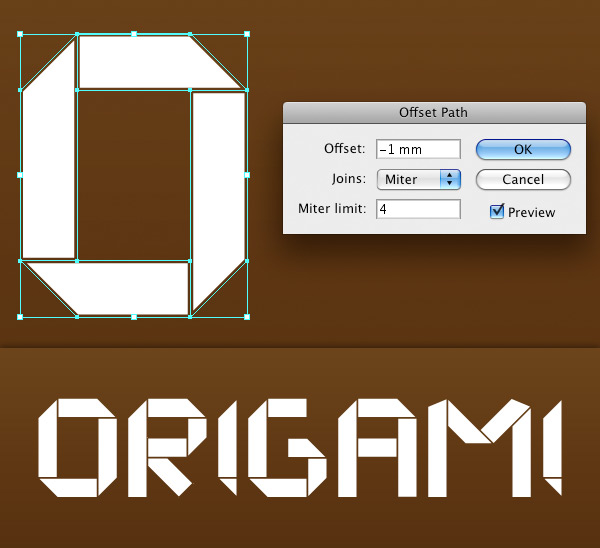Click the top-center bounding box handle
This screenshot has width=600, height=548.
click(x=134, y=34)
